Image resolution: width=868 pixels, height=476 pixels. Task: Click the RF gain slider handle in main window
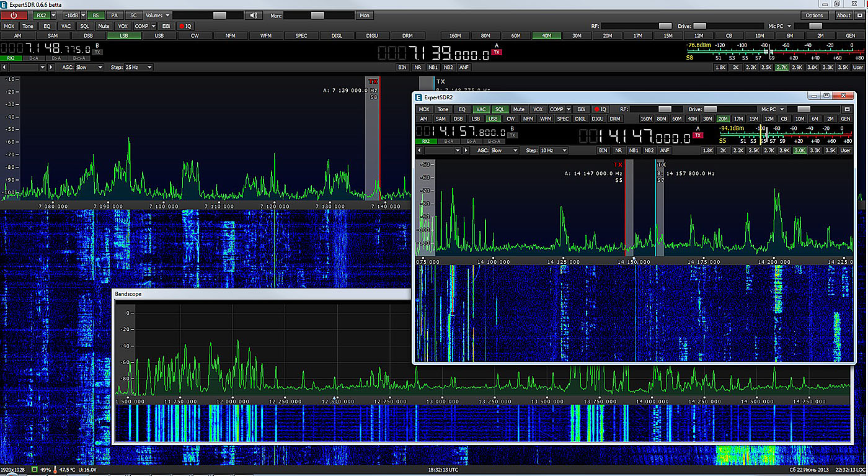665,26
